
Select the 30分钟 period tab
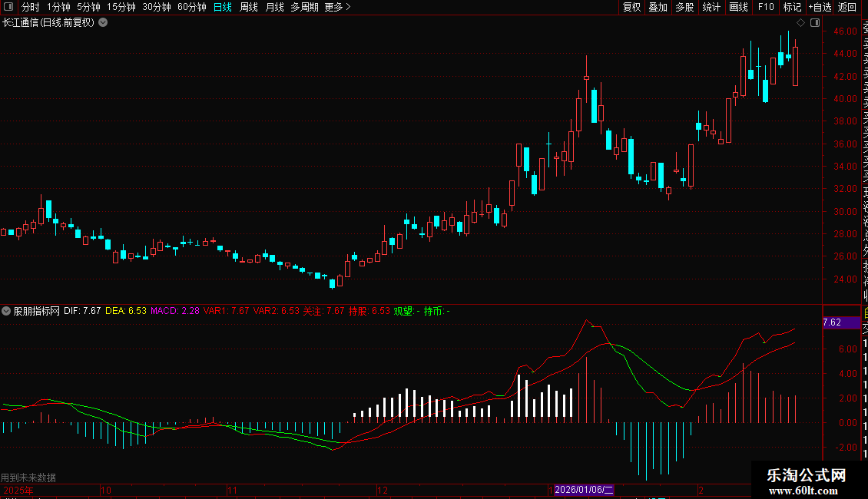coord(157,7)
